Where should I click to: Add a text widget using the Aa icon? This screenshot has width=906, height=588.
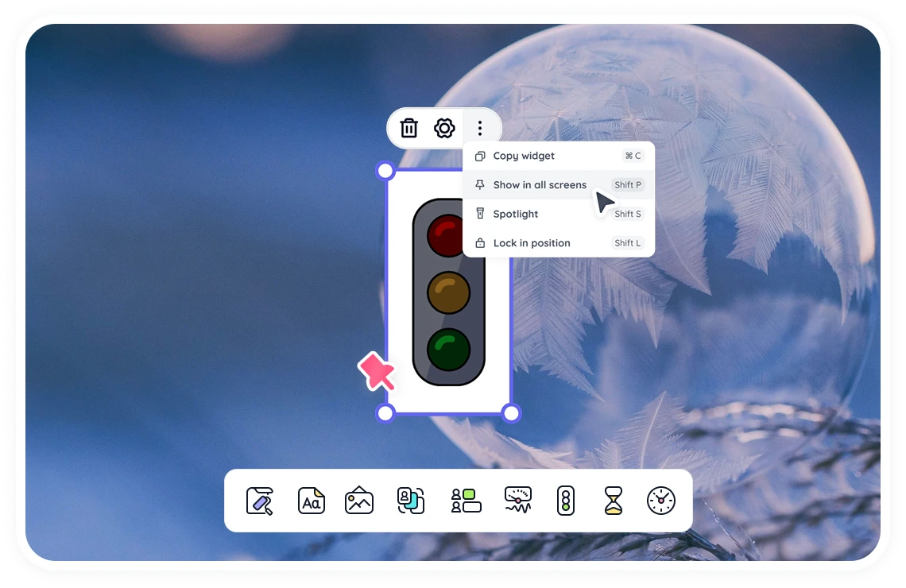(x=311, y=501)
